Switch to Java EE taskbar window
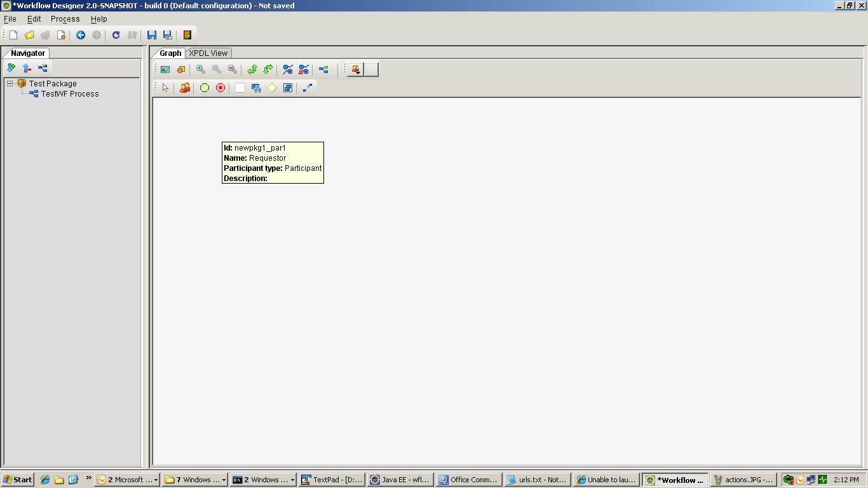This screenshot has width=868, height=488. [x=400, y=480]
